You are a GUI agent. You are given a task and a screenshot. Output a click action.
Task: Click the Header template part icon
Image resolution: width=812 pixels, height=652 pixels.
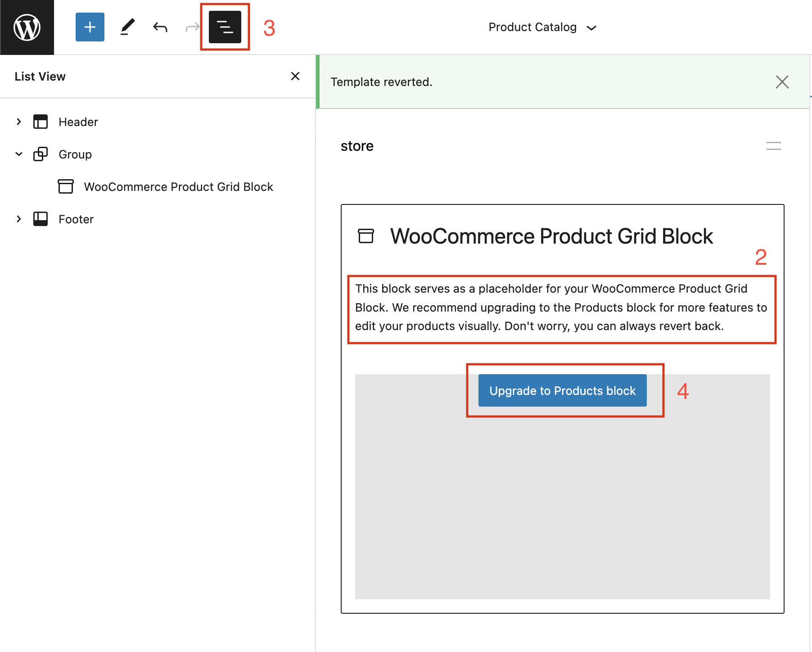tap(41, 122)
